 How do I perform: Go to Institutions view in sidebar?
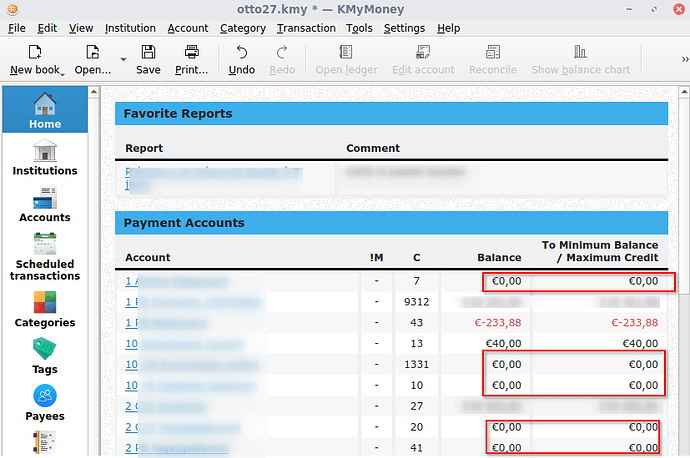point(44,157)
